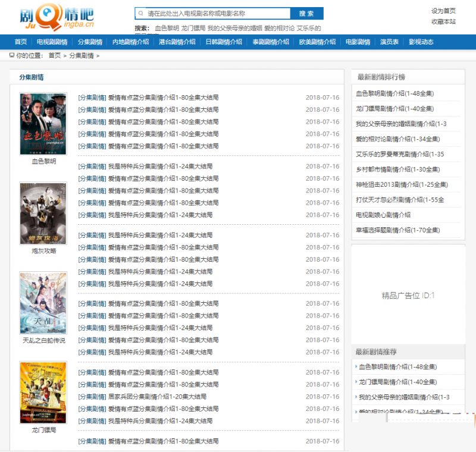Open the 欧美剧情介绍 section
The width and height of the screenshot is (476, 452).
[318, 42]
